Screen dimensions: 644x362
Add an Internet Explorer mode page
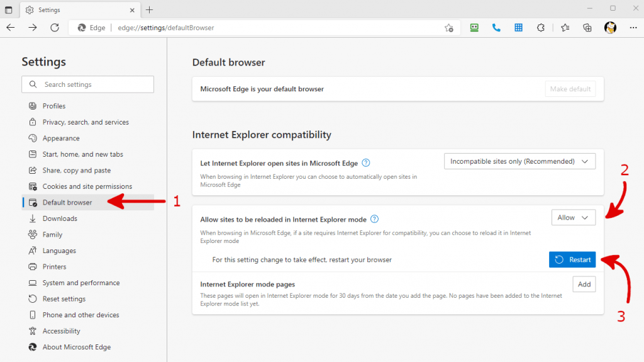click(x=584, y=285)
